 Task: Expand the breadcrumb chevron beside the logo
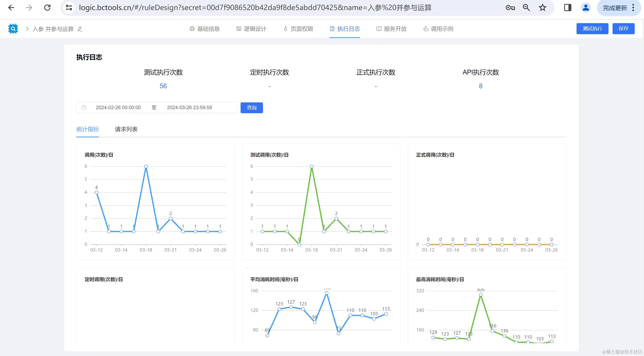(x=27, y=29)
